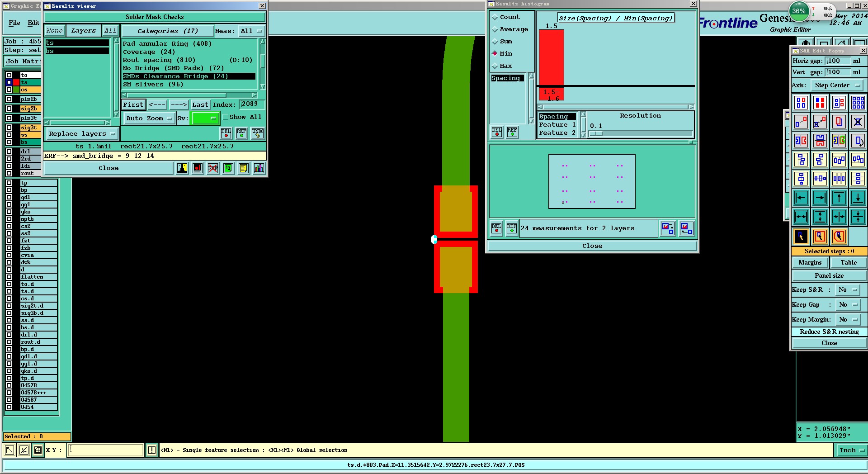This screenshot has width=868, height=474.
Task: Click the red-blue four-square pattern icon
Action: click(x=820, y=103)
